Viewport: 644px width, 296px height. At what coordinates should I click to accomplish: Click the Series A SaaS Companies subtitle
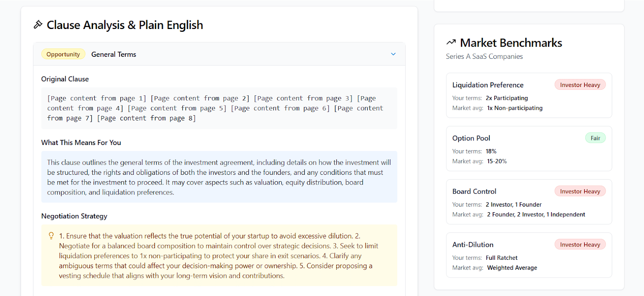(x=484, y=56)
